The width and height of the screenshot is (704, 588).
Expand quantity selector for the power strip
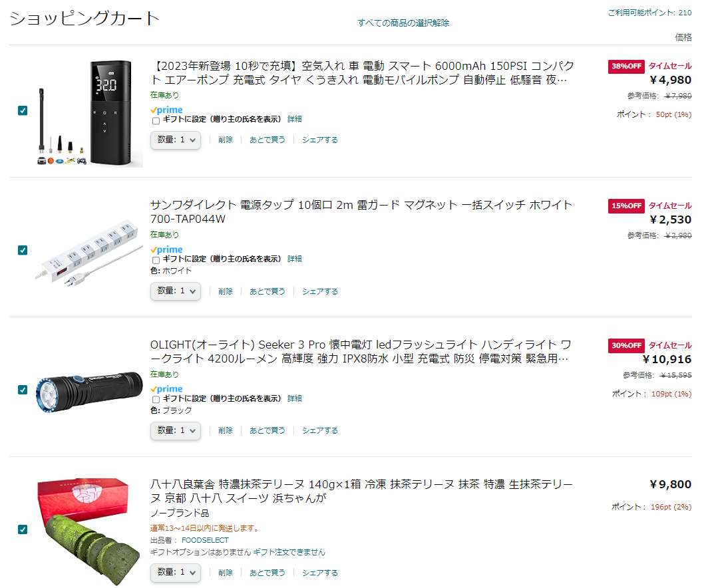(176, 291)
